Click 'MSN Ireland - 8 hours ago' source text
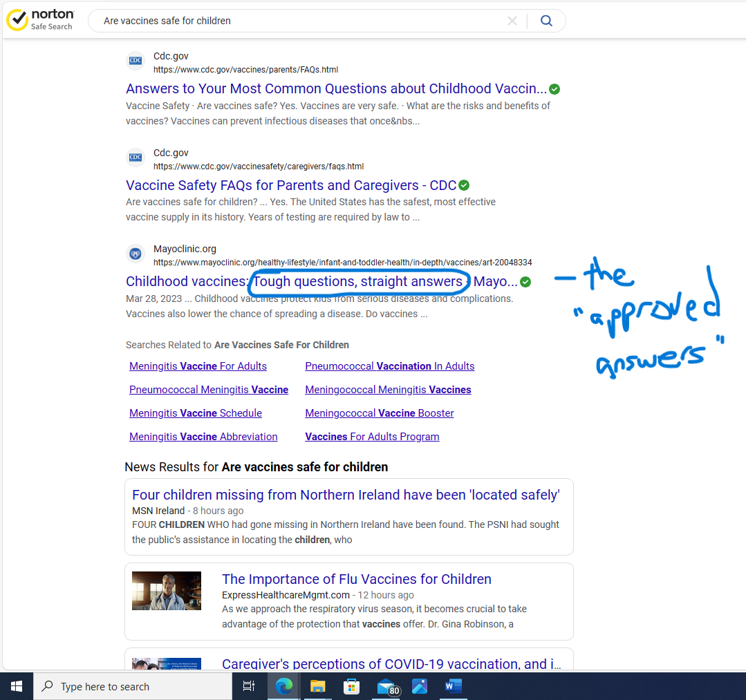Screen dimensions: 746x700 pyautogui.click(x=188, y=511)
